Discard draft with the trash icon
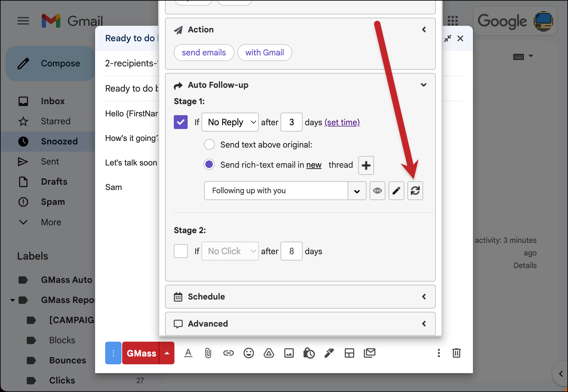Viewport: 568px width, 392px height. pos(456,353)
